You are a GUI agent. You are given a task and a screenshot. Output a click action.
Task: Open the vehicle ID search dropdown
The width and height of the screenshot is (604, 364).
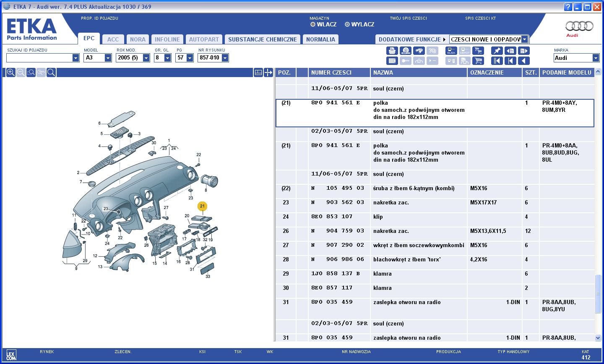pyautogui.click(x=75, y=58)
